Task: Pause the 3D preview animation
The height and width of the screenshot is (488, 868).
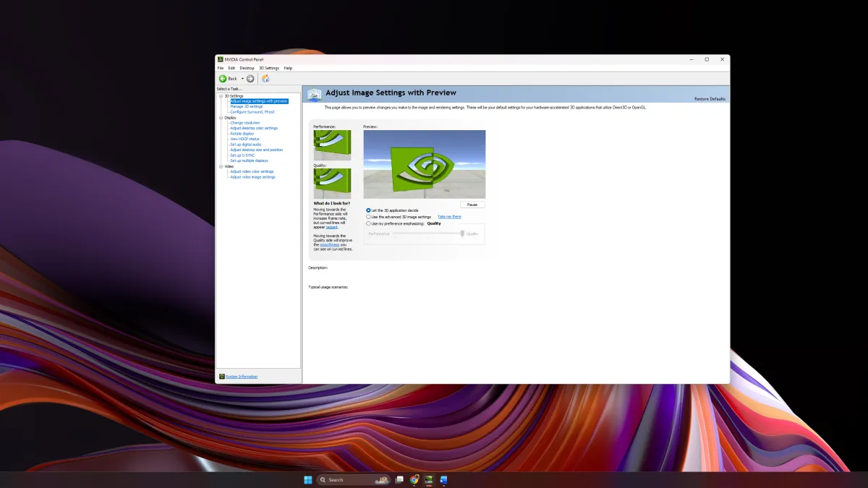Action: (472, 205)
